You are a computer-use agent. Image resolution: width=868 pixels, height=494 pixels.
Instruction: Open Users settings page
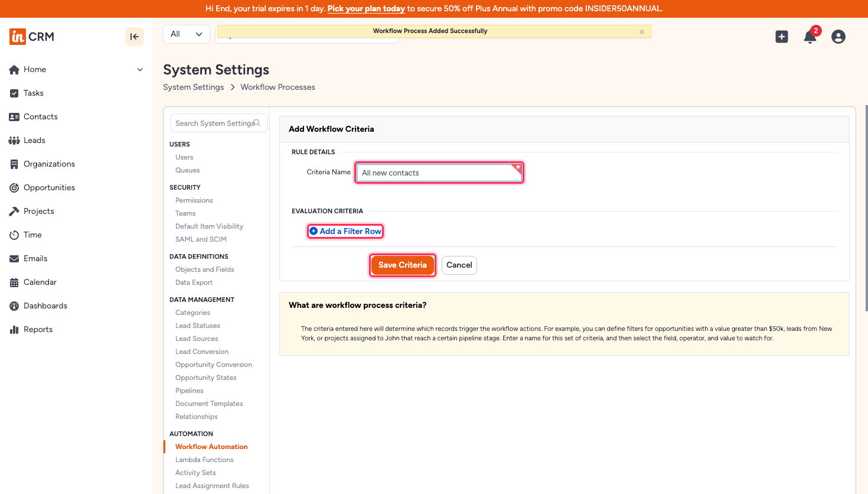(184, 157)
